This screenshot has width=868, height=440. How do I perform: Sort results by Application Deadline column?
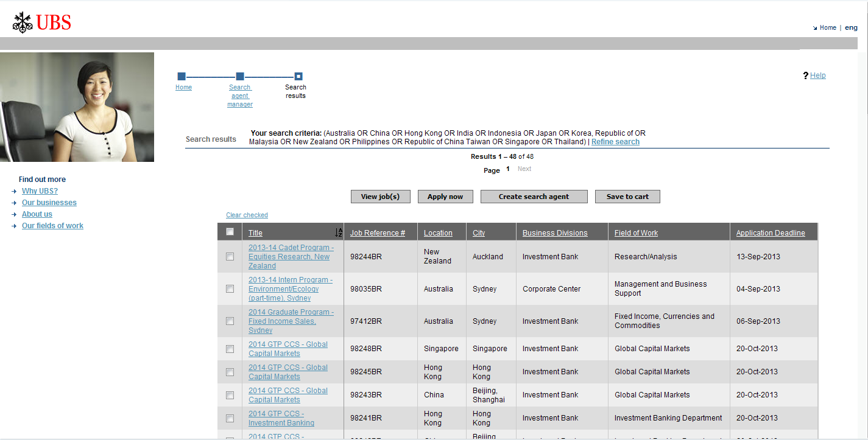(x=770, y=233)
